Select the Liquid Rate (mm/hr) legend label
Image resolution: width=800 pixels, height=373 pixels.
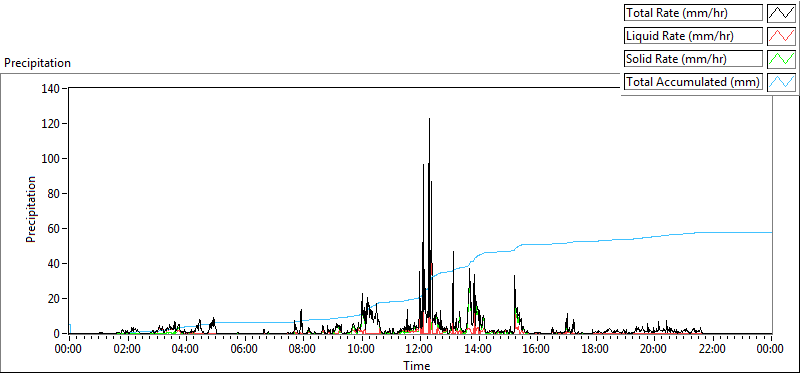(x=693, y=36)
